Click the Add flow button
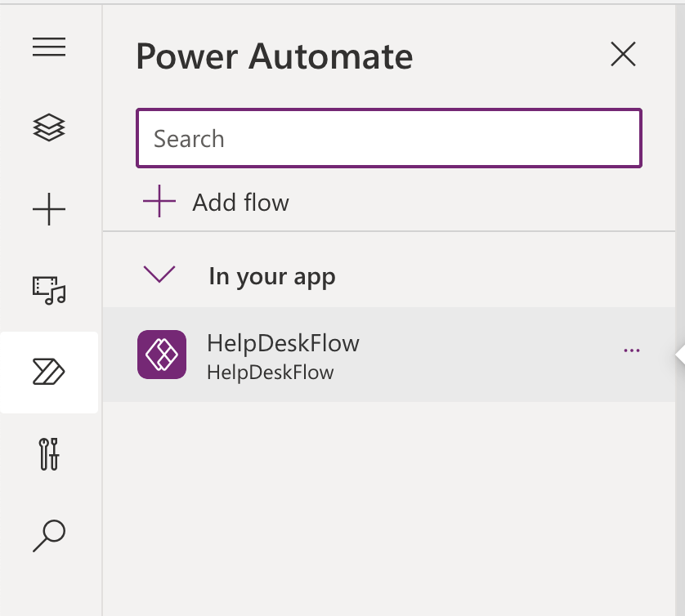This screenshot has width=685, height=616. pyautogui.click(x=217, y=202)
